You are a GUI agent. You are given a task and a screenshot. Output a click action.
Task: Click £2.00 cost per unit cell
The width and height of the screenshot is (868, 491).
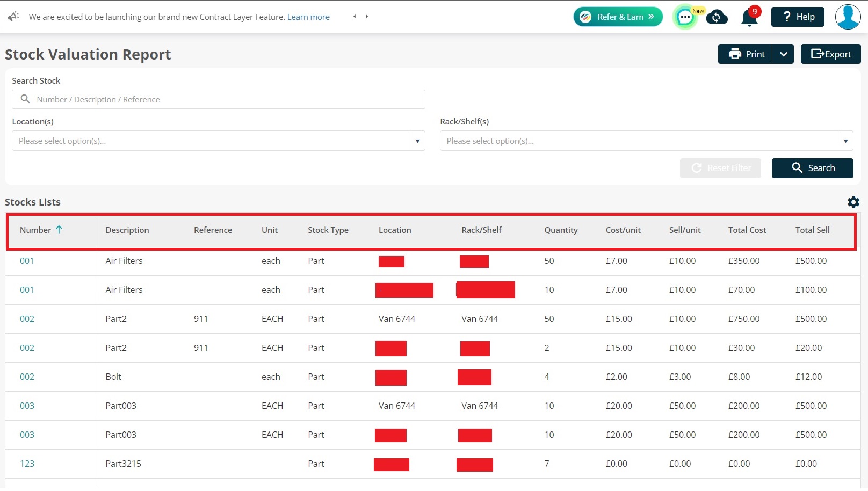pyautogui.click(x=617, y=377)
